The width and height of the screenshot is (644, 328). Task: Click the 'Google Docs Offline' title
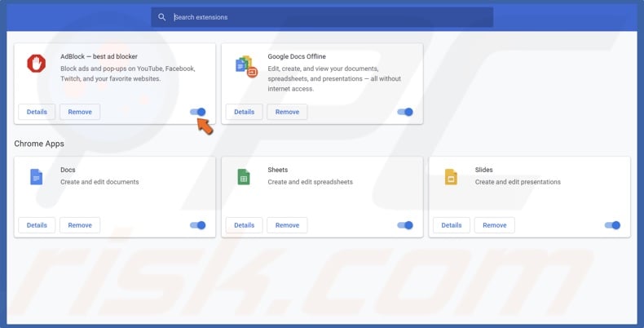297,56
